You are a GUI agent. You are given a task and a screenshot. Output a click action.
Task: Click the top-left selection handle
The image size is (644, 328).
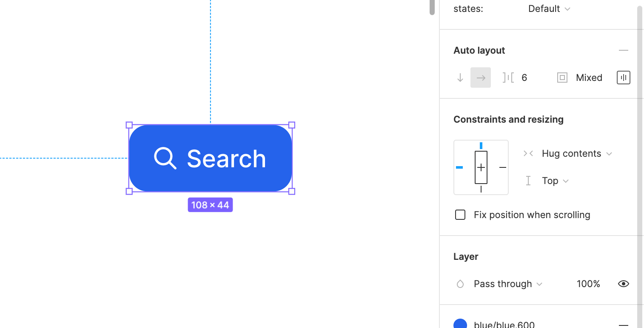coord(129,125)
